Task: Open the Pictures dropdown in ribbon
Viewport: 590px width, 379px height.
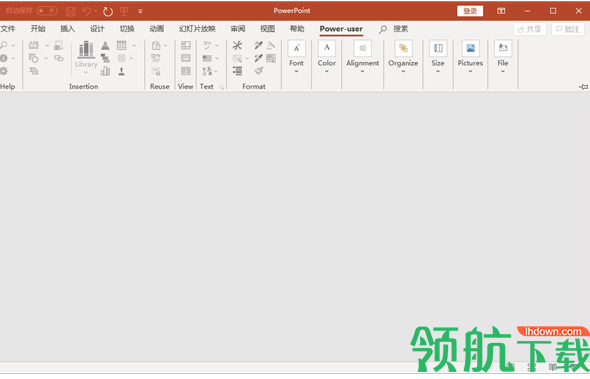Action: coord(470,56)
